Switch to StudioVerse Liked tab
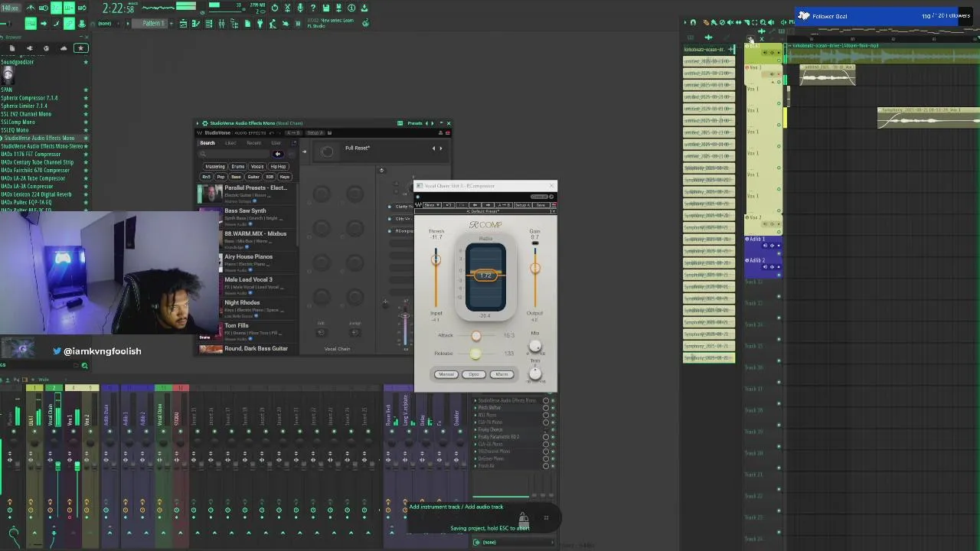The width and height of the screenshot is (980, 551). (230, 143)
